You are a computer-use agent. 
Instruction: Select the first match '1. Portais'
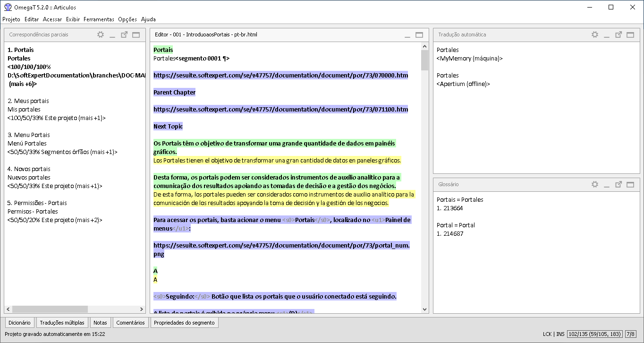tap(21, 50)
